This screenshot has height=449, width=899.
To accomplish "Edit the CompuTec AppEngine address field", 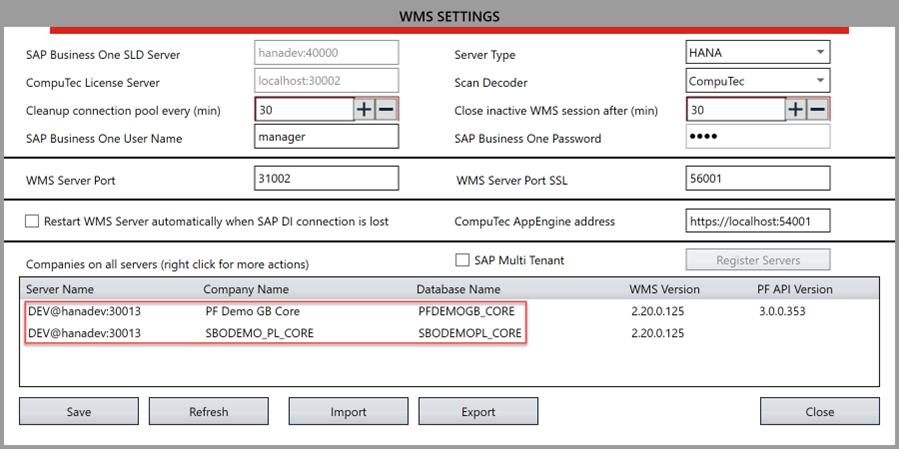I will (758, 221).
